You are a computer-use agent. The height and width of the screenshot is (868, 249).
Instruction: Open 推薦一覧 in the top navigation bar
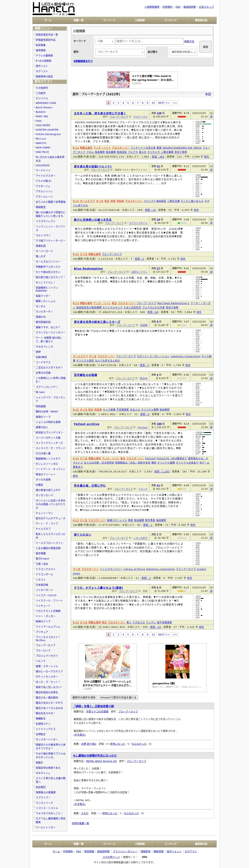pos(78,20)
